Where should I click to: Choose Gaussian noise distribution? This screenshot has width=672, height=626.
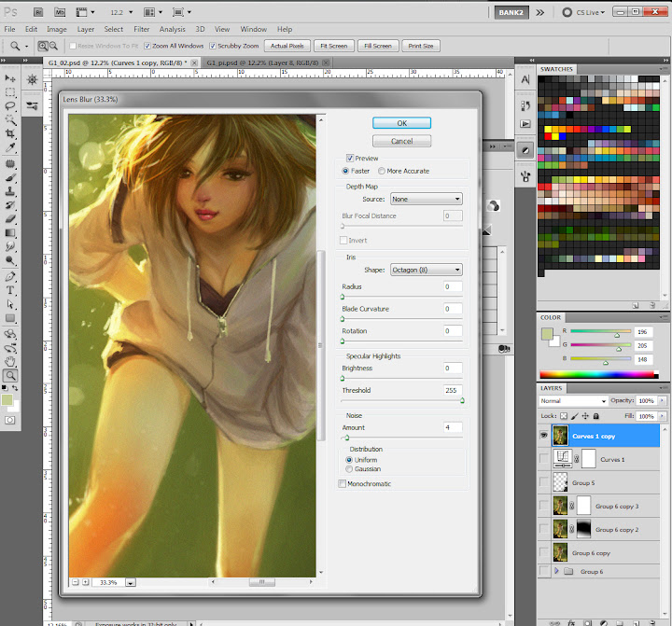(x=349, y=468)
